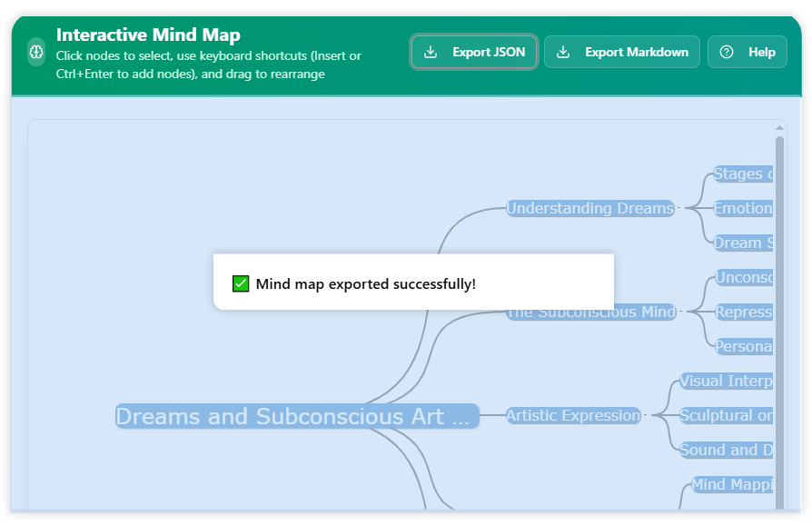The height and width of the screenshot is (526, 812).
Task: Click the download icon on Export JSON
Action: (x=431, y=52)
